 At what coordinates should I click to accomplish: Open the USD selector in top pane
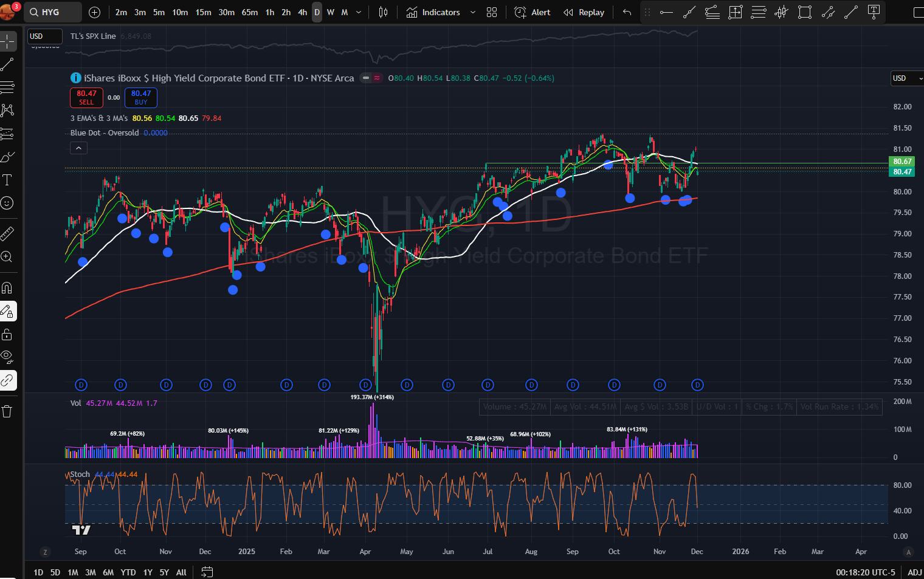45,36
